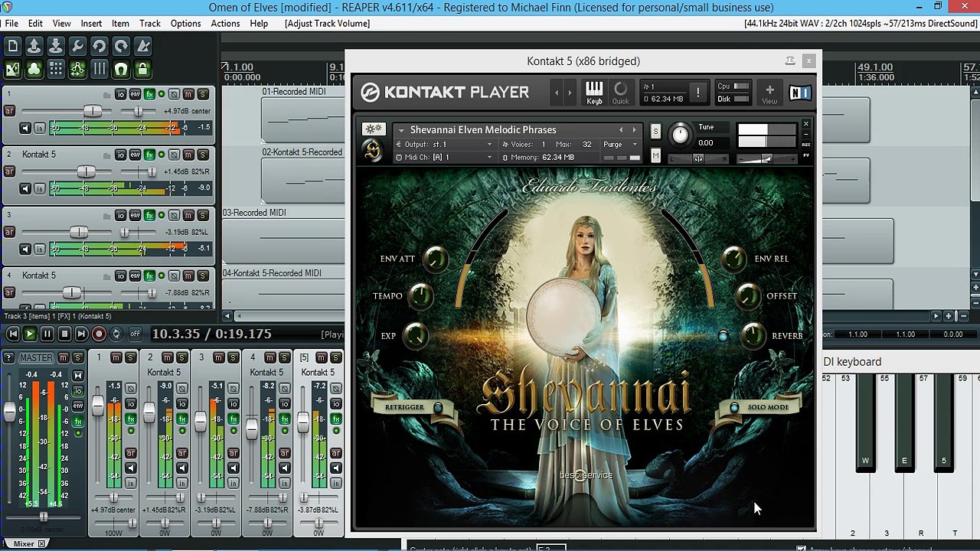Solo mixer channel 4
The height and width of the screenshot is (551, 980).
click(x=285, y=357)
